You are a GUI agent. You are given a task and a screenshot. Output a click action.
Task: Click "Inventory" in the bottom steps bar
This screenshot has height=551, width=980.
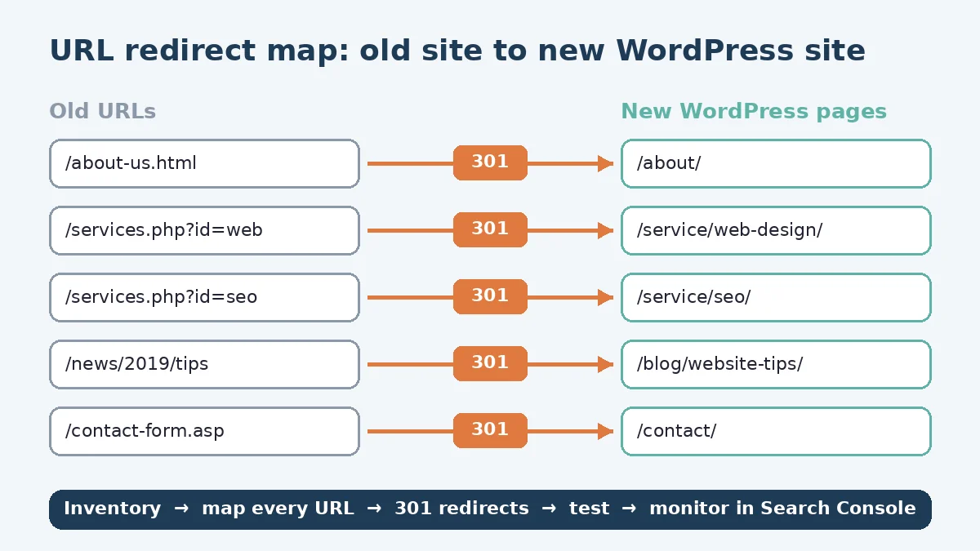pyautogui.click(x=113, y=509)
